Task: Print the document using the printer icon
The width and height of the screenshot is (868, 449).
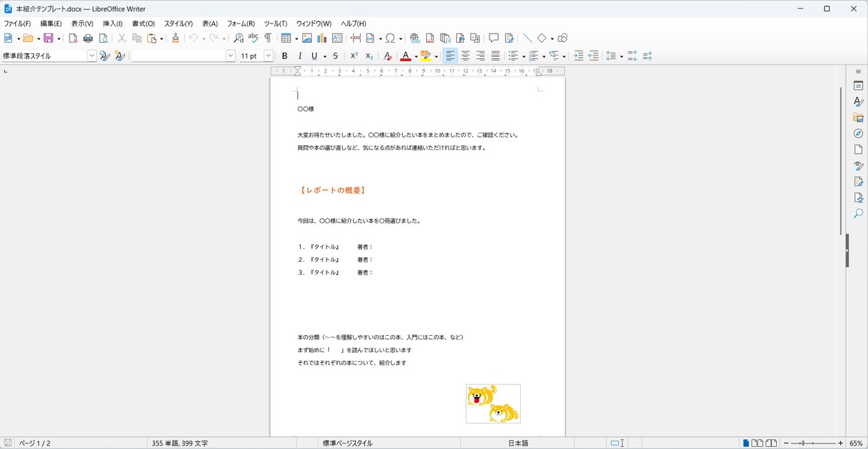Action: point(88,38)
